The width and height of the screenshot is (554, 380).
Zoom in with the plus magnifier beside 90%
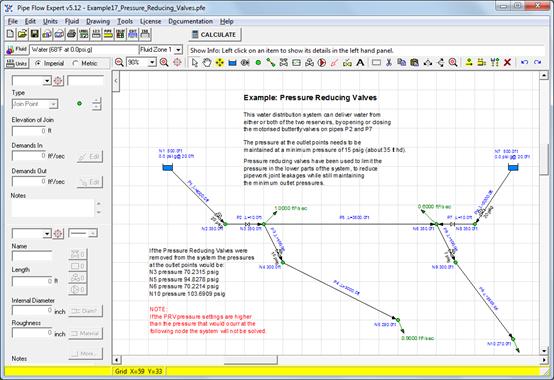164,63
